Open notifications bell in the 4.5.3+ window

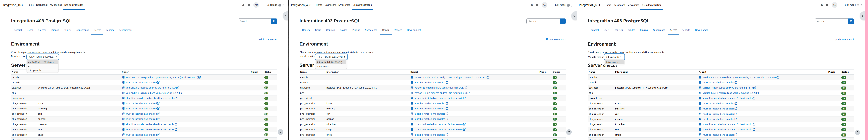[532, 5]
